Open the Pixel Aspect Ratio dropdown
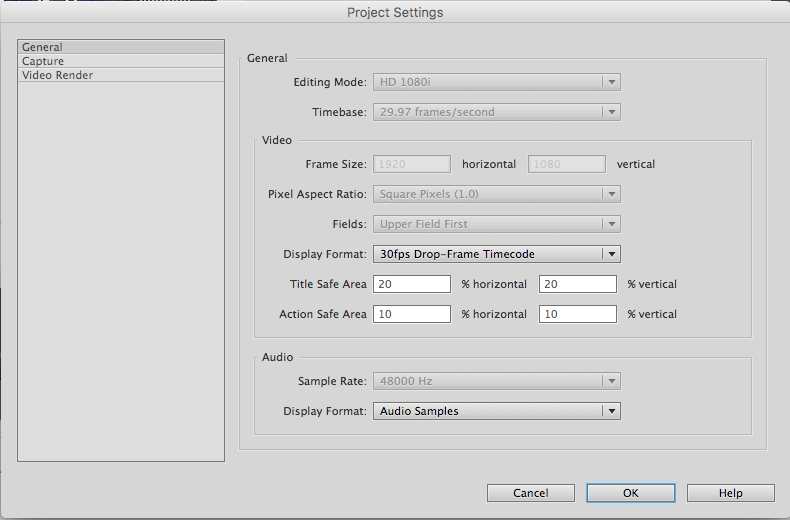This screenshot has width=790, height=520. point(497,194)
